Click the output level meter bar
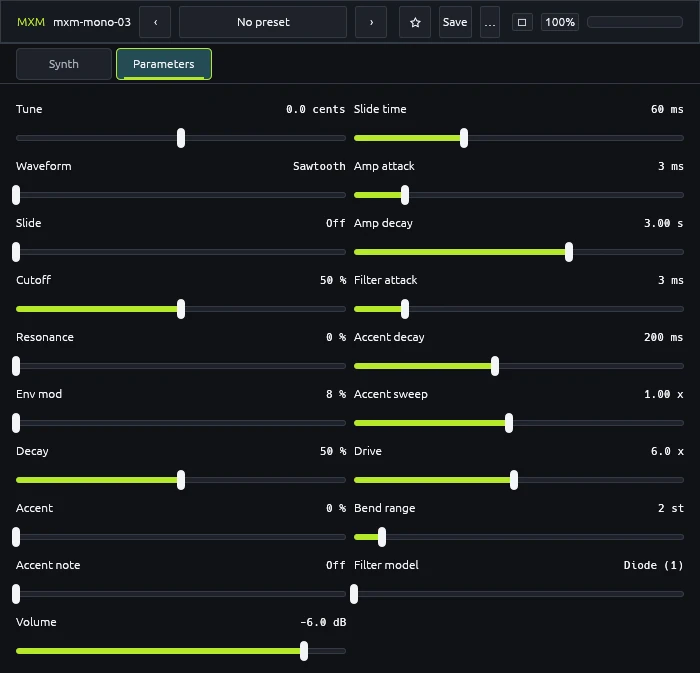 [635, 22]
